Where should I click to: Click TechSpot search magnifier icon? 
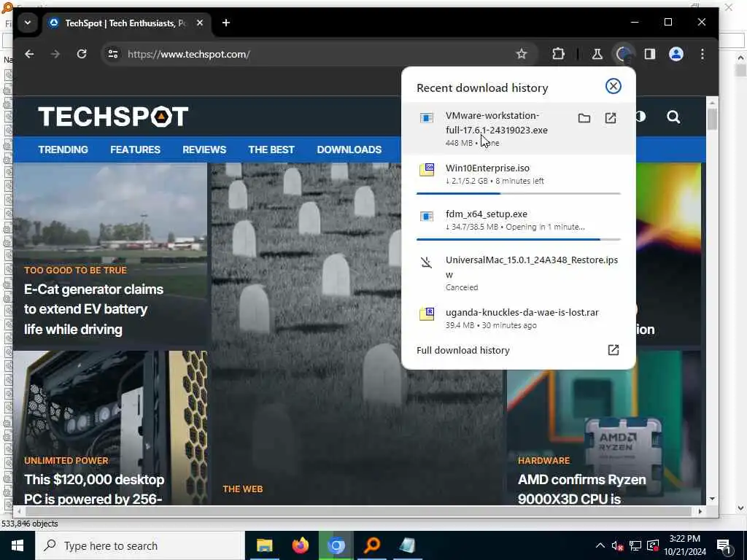[673, 117]
